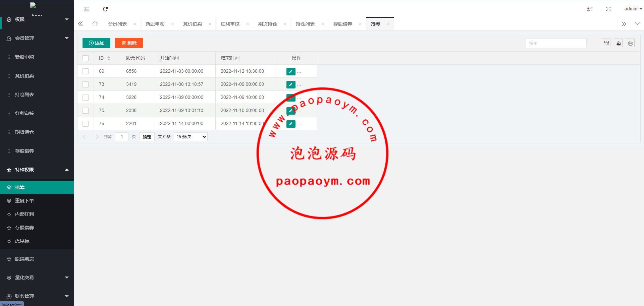Screen dimensions: 644x306
Task: Open 重复下单 in the sidebar
Action: point(37,201)
